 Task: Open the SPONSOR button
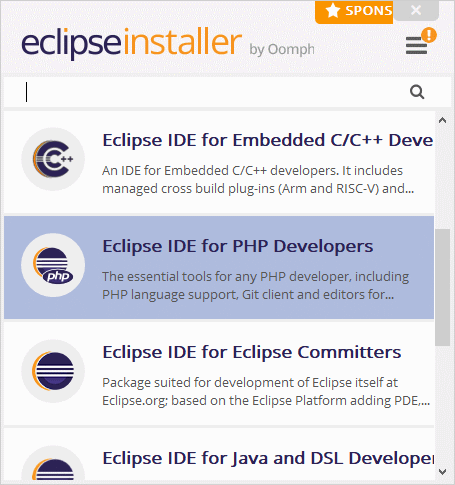click(x=354, y=12)
